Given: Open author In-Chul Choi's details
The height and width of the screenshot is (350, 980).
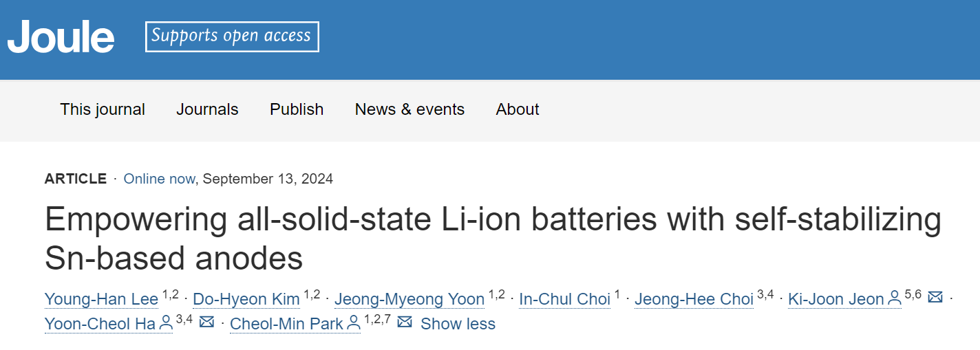Looking at the screenshot, I should 565,300.
